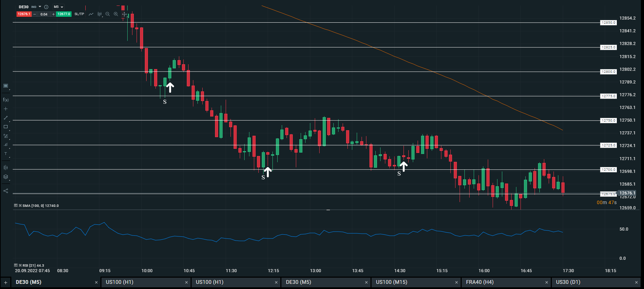Screen dimensions: 644x289
Task: Click the 50.0 RSI axis label
Action: 624,229
